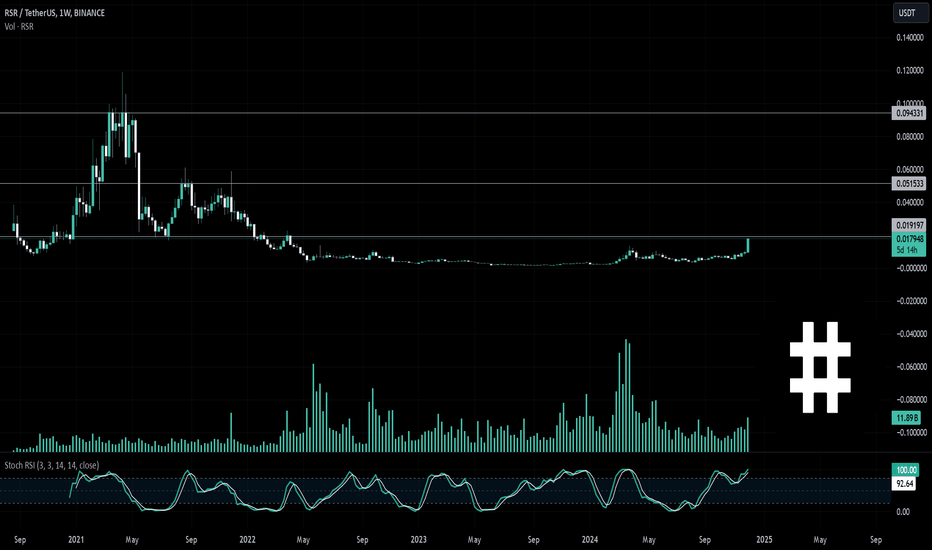The image size is (932, 550).
Task: Click the -0.100000 price axis label
Action: point(910,432)
